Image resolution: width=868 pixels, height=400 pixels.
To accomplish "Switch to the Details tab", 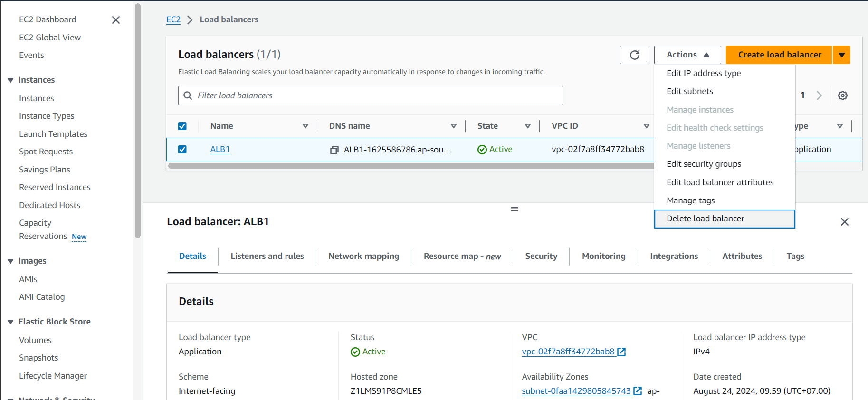I will (192, 256).
